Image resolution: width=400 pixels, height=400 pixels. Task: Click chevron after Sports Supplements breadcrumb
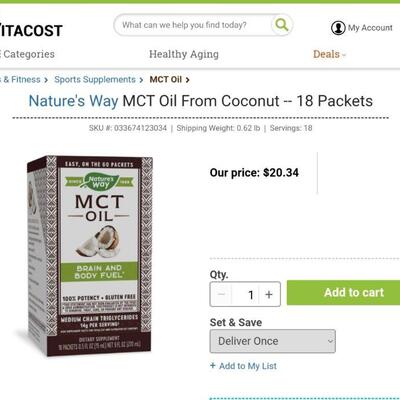[x=141, y=80]
